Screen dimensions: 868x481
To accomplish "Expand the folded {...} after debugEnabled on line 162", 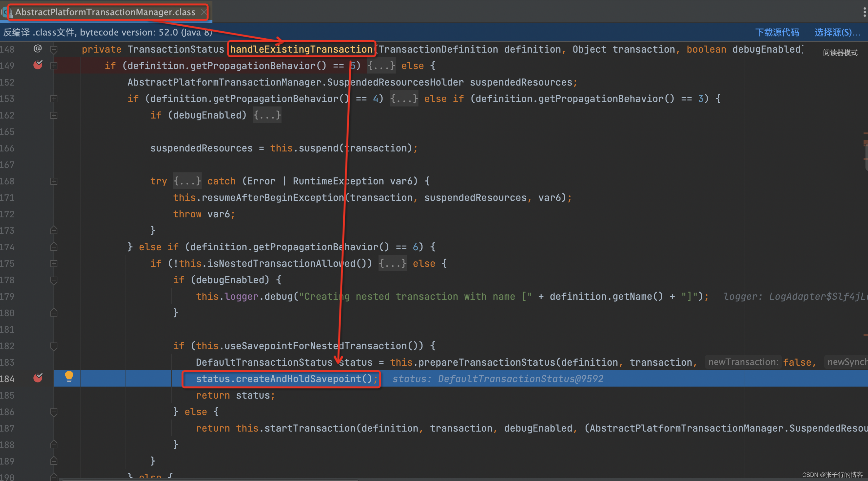I will point(267,115).
